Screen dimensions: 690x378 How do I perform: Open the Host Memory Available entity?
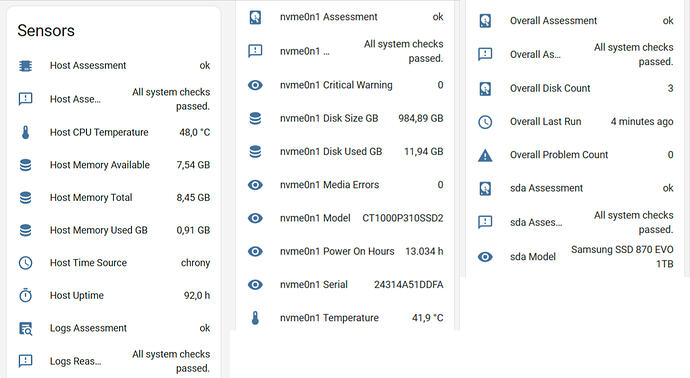click(x=114, y=165)
